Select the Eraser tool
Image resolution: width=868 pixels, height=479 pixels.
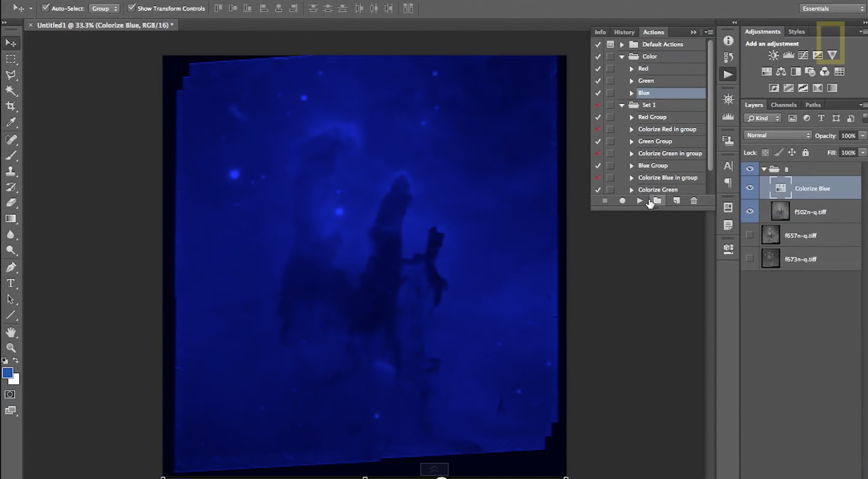(11, 202)
